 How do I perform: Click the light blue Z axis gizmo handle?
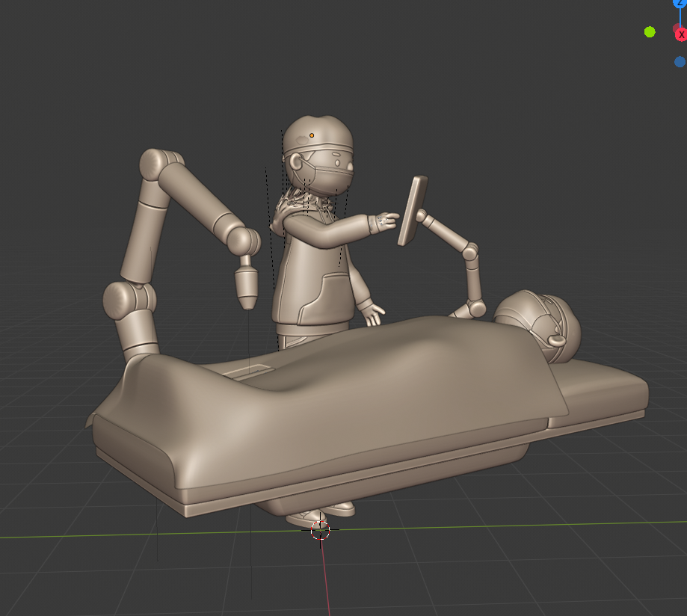681,3
